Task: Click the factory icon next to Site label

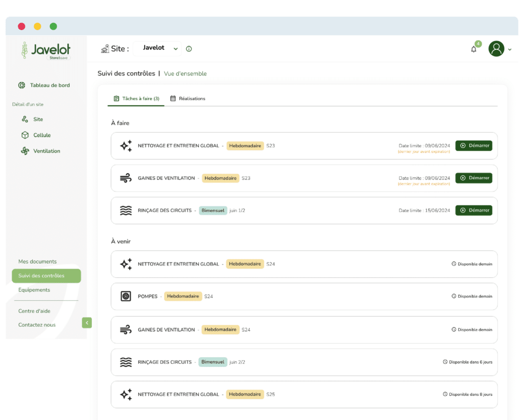Action: click(x=105, y=49)
